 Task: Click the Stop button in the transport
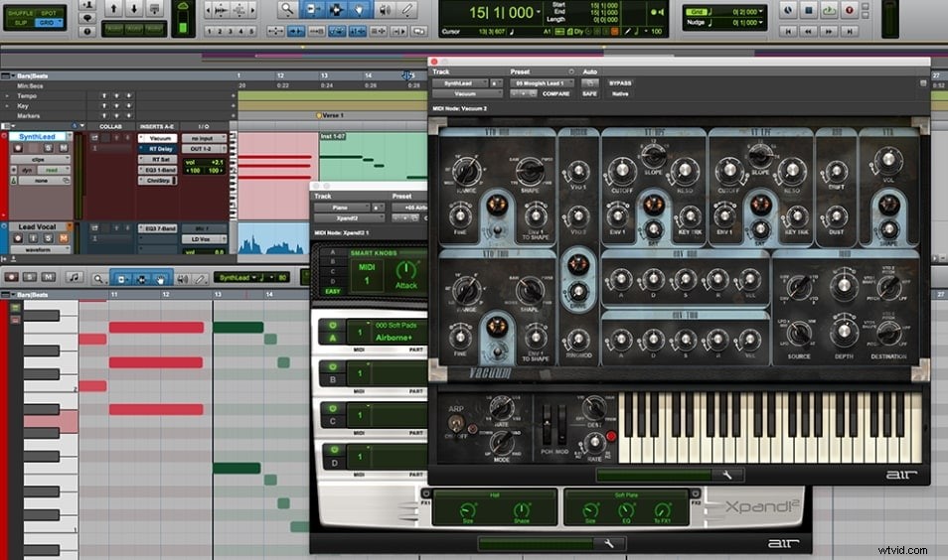coord(808,10)
